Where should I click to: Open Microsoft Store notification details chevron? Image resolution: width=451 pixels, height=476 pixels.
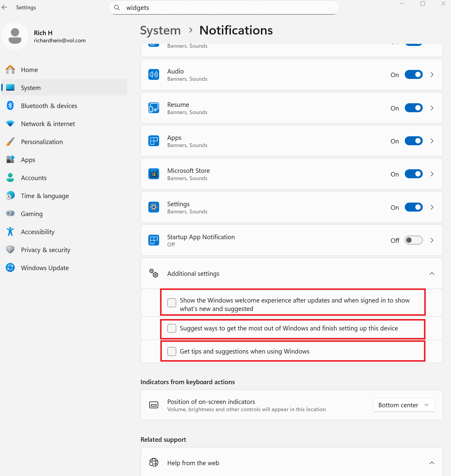(x=432, y=174)
